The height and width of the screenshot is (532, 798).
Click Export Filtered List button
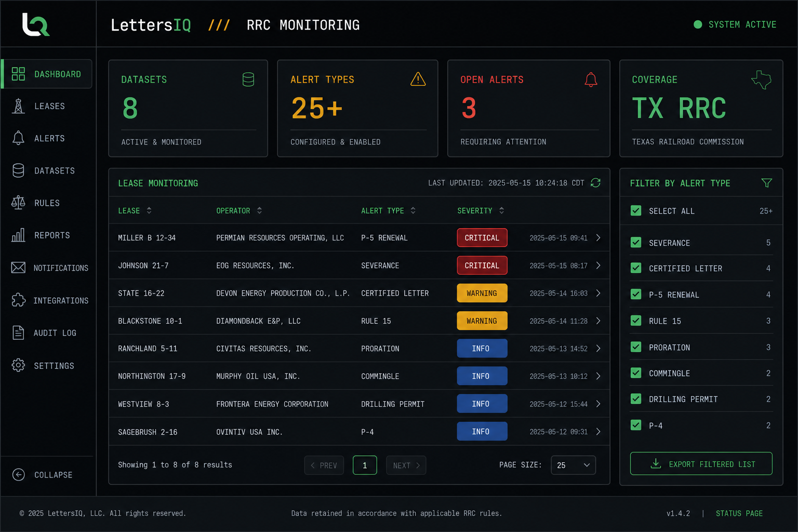[x=701, y=463]
